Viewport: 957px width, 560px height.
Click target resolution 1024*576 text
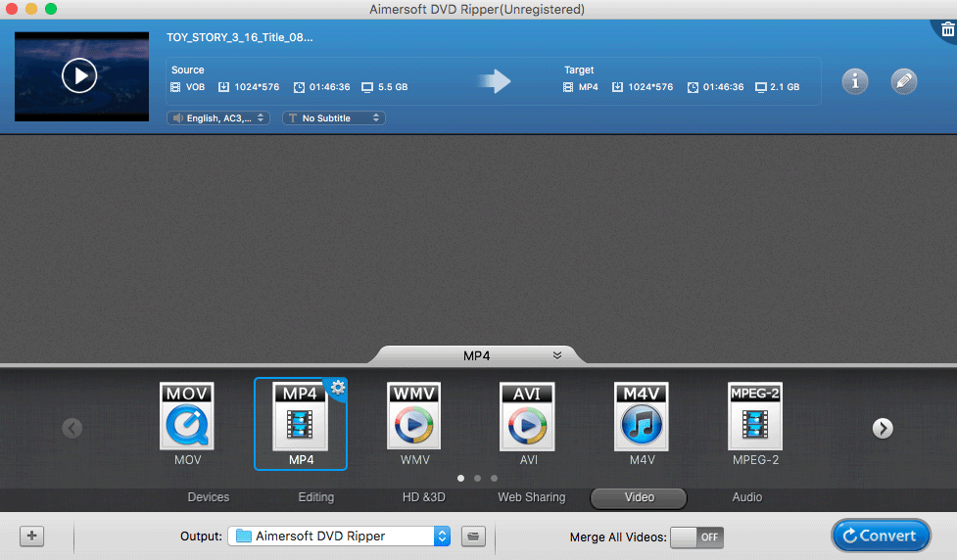click(x=650, y=87)
